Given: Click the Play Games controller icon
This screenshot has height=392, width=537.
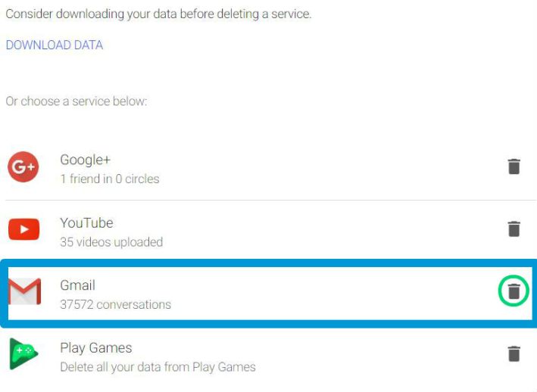Looking at the screenshot, I should pos(23,354).
